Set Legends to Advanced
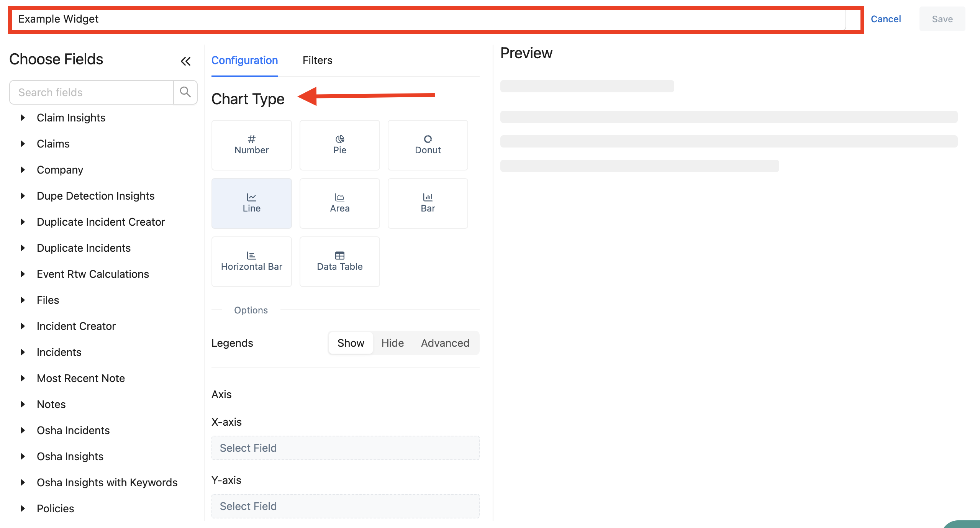This screenshot has width=980, height=528. pos(445,343)
